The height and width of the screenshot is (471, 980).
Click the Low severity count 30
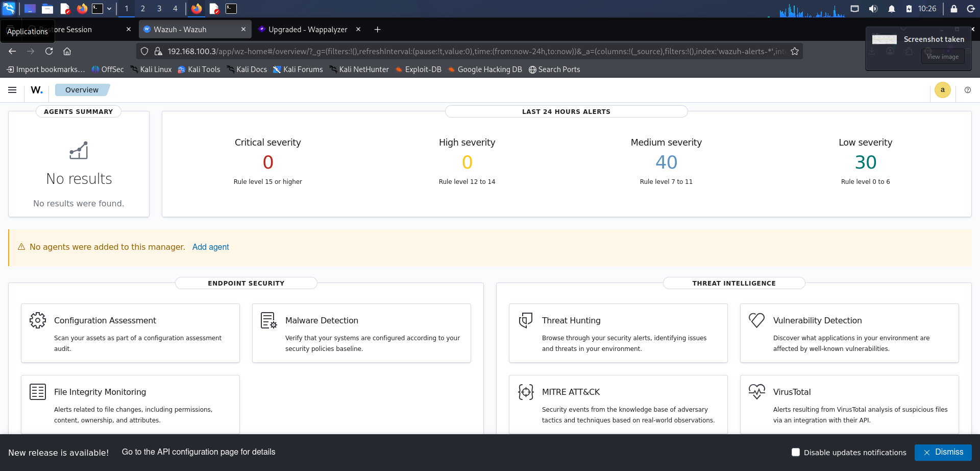(x=866, y=162)
